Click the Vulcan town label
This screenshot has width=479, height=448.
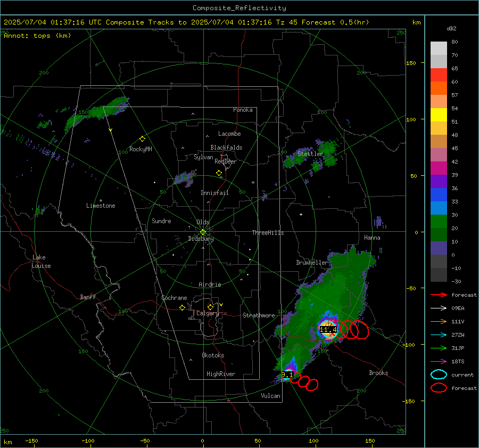(270, 396)
